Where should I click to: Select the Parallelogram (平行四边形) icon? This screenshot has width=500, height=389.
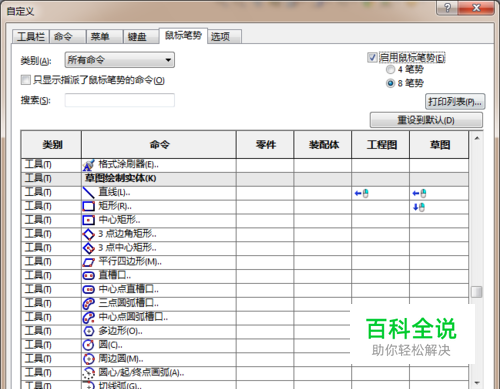(x=88, y=262)
